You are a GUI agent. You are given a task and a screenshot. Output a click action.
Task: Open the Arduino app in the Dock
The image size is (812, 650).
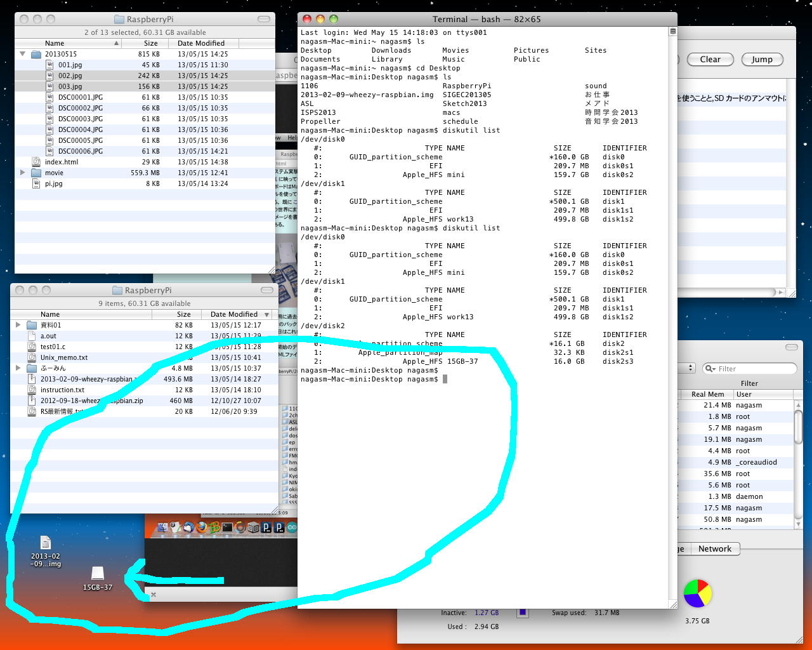[x=292, y=527]
